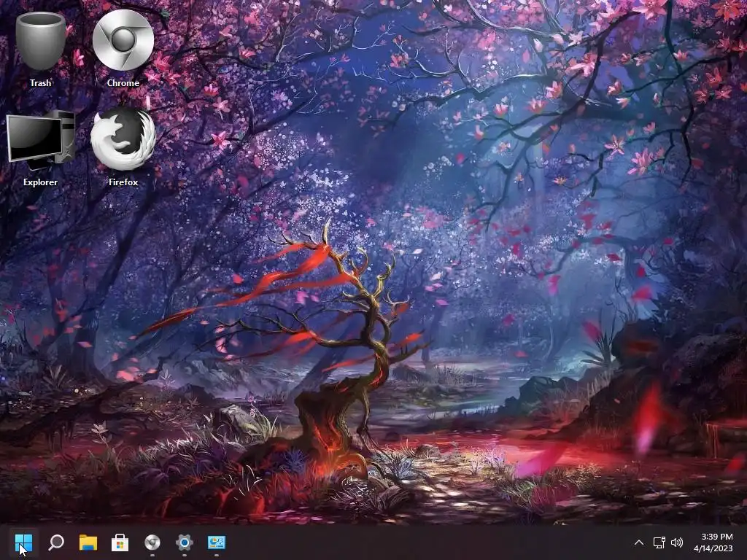The width and height of the screenshot is (747, 560).
Task: Open the Control Panel taskbar icon
Action: click(x=216, y=542)
